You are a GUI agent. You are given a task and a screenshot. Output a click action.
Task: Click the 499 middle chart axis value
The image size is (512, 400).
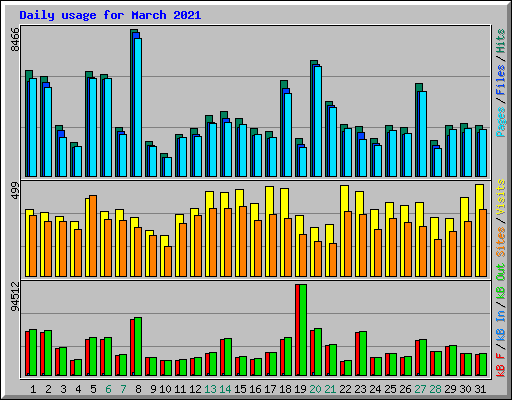15,190
